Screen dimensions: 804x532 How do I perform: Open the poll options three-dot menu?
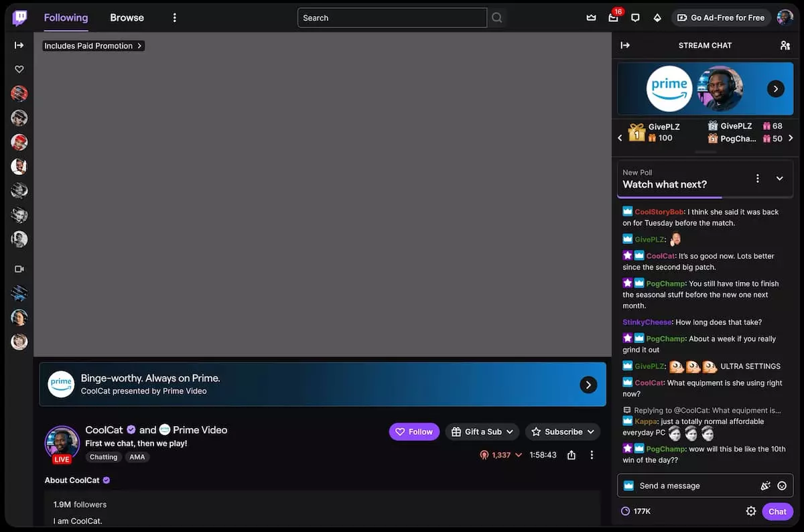click(758, 178)
